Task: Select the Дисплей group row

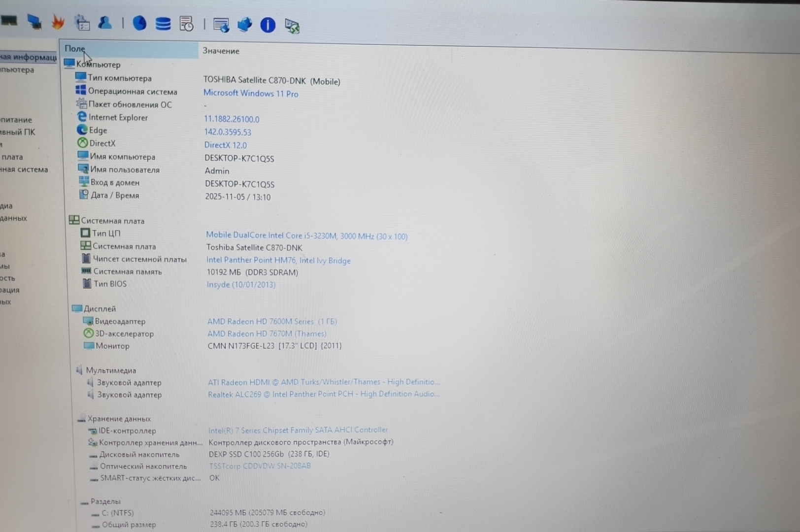Action: click(100, 309)
